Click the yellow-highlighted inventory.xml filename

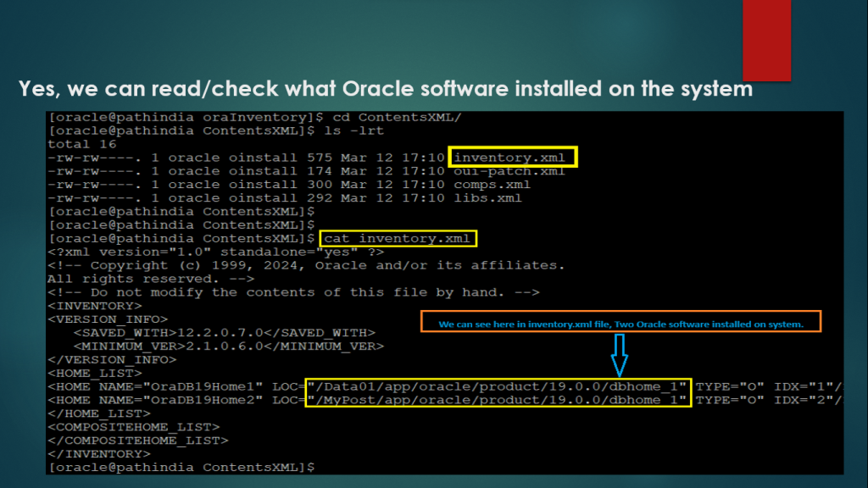pyautogui.click(x=514, y=157)
